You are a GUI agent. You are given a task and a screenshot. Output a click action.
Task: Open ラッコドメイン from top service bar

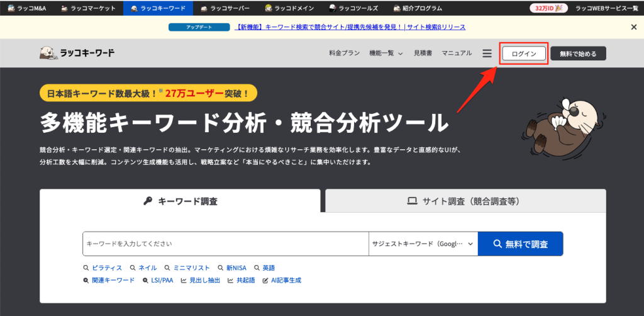coord(269,8)
